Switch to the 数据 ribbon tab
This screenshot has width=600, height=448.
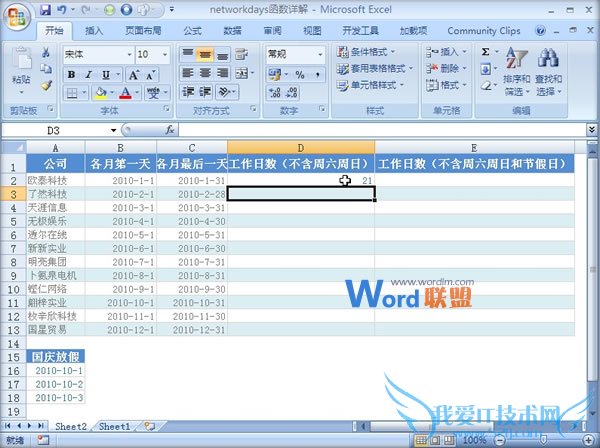pyautogui.click(x=232, y=31)
